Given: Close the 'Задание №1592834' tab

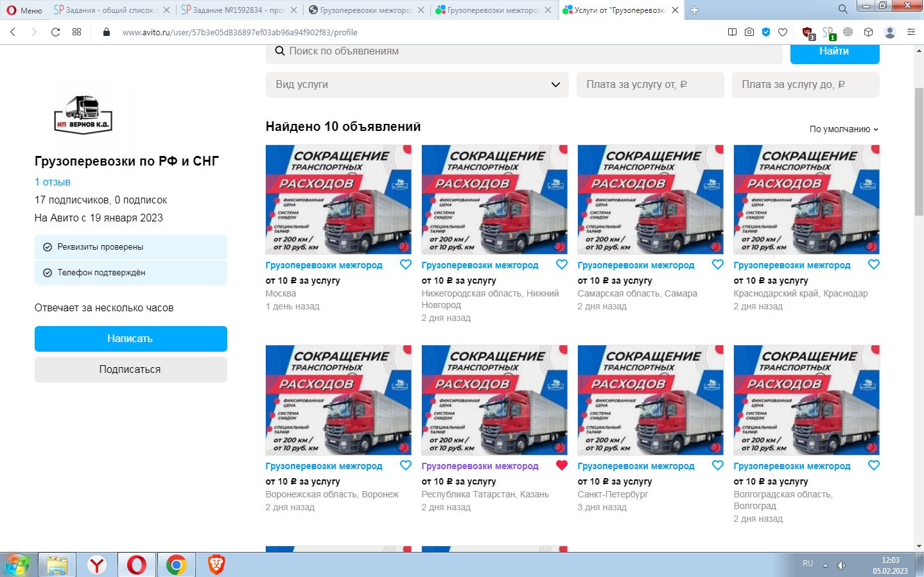Looking at the screenshot, I should point(293,10).
